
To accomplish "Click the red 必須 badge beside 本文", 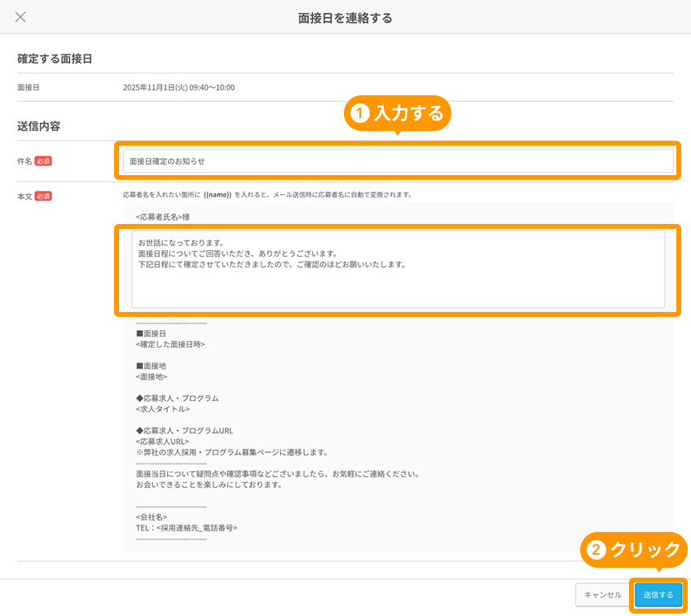I will point(43,196).
